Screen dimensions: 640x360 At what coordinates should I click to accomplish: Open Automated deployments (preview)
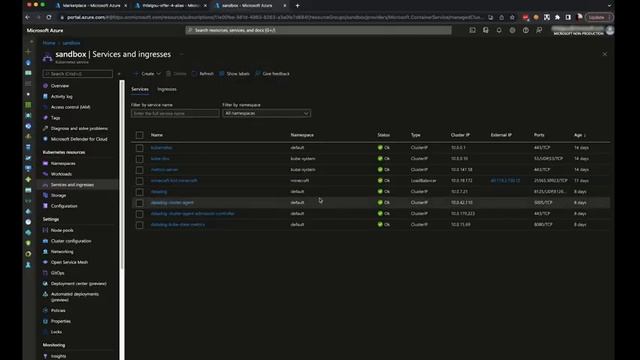point(75,297)
